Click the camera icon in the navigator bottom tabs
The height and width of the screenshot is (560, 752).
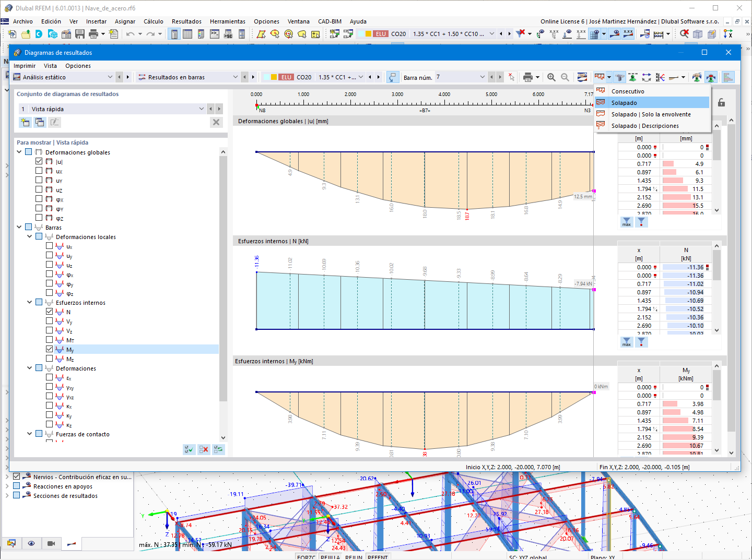[51, 543]
